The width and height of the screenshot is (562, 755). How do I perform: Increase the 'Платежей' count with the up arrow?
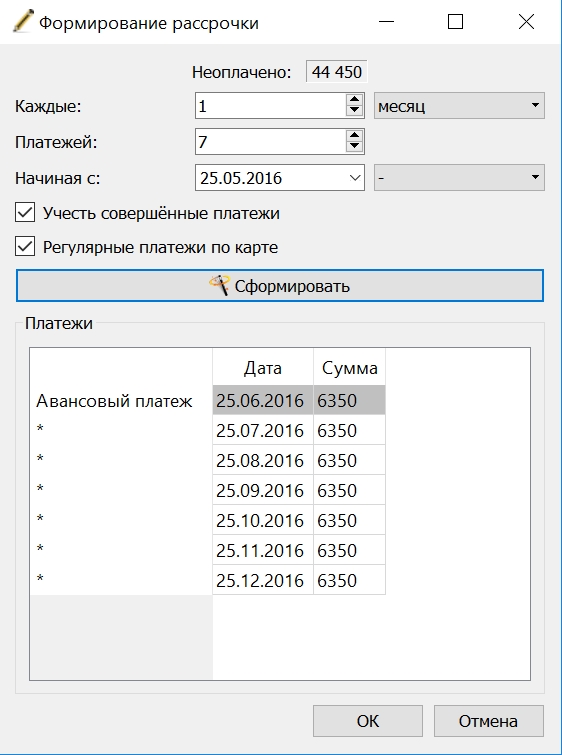[354, 136]
